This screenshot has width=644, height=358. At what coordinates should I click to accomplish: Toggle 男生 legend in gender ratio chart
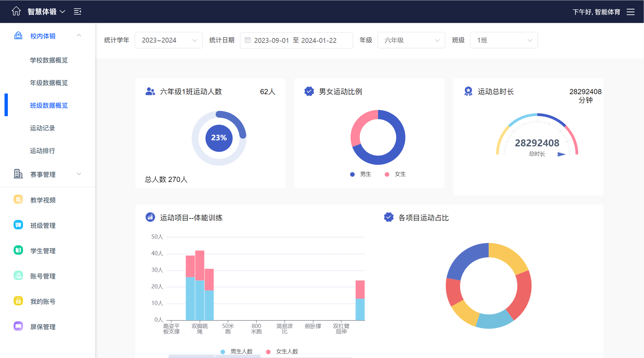click(x=360, y=174)
